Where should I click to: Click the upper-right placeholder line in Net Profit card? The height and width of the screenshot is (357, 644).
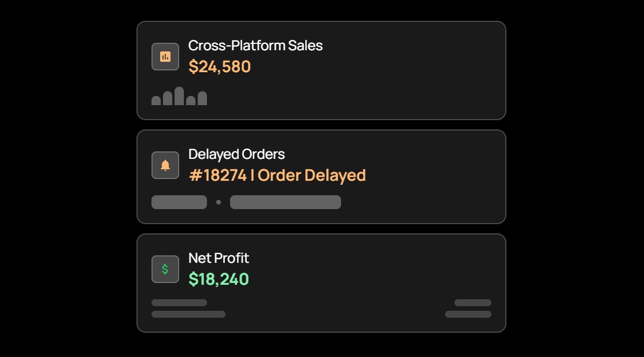pyautogui.click(x=473, y=303)
